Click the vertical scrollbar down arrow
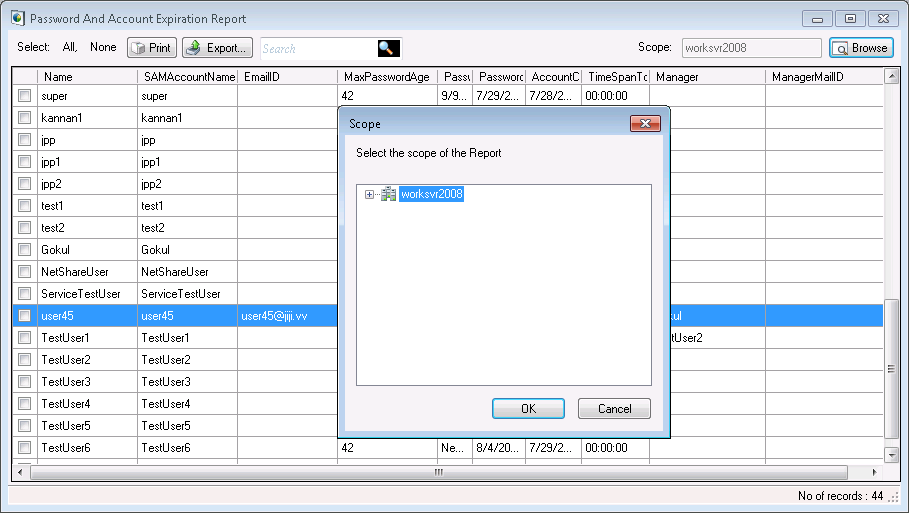Viewport: 909px width, 513px height. 892,456
